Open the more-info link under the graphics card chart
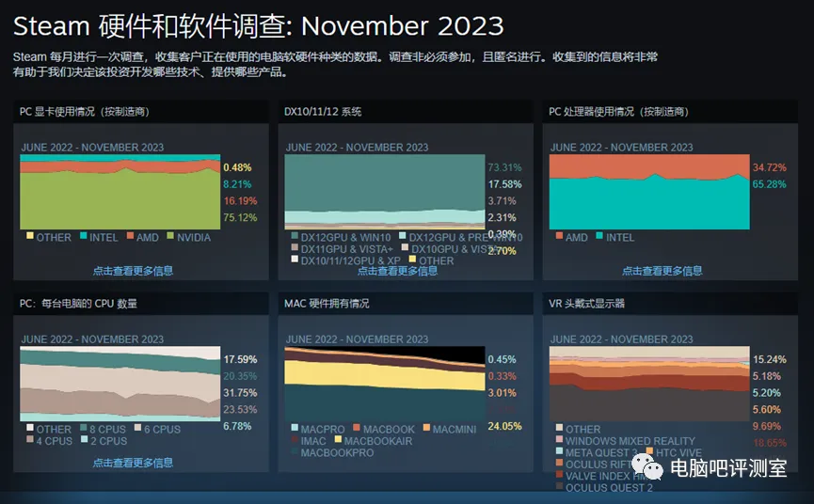The image size is (814, 504). pyautogui.click(x=133, y=271)
